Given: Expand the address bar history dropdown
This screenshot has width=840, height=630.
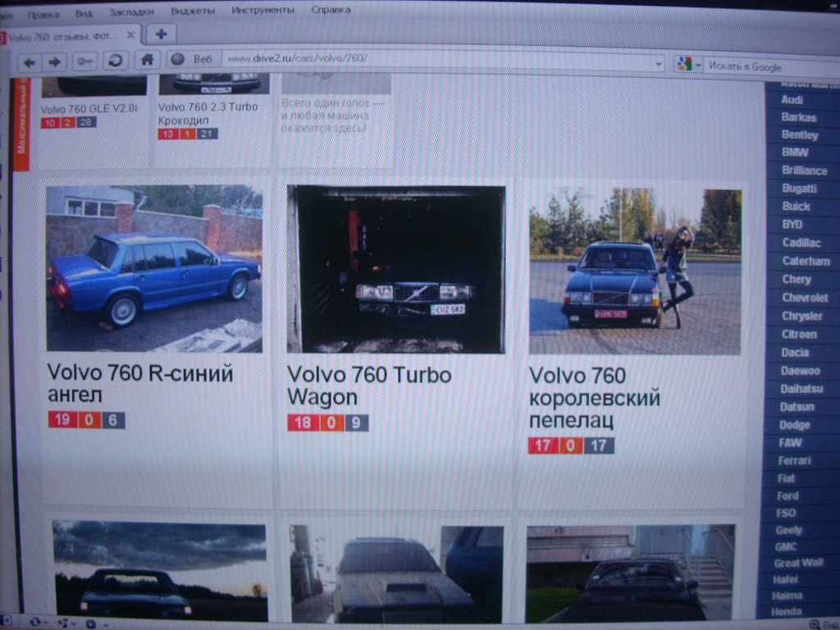Looking at the screenshot, I should click(x=659, y=63).
